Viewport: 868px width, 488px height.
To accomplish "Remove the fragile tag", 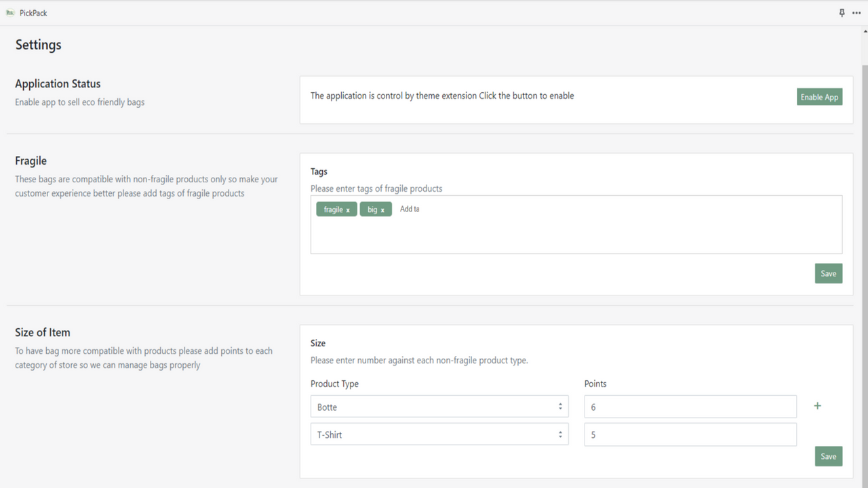I will [x=348, y=210].
